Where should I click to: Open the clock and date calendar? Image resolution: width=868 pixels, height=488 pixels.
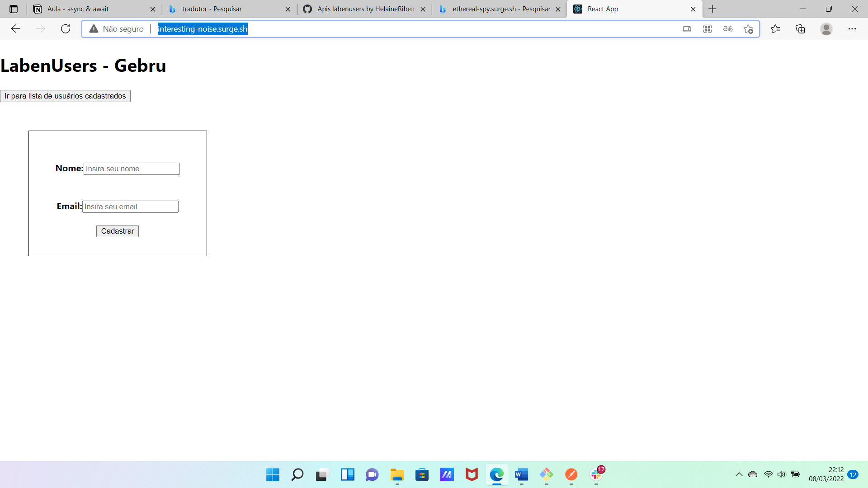tap(826, 474)
